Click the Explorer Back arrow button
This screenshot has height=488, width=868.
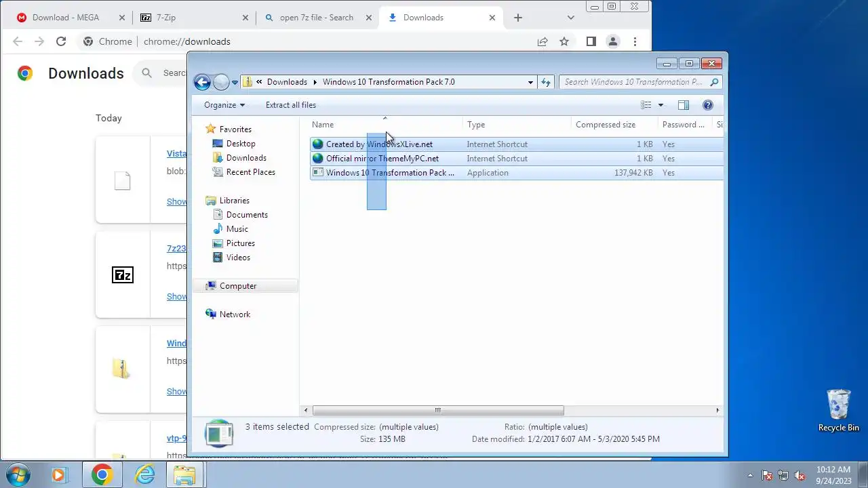[x=202, y=82]
